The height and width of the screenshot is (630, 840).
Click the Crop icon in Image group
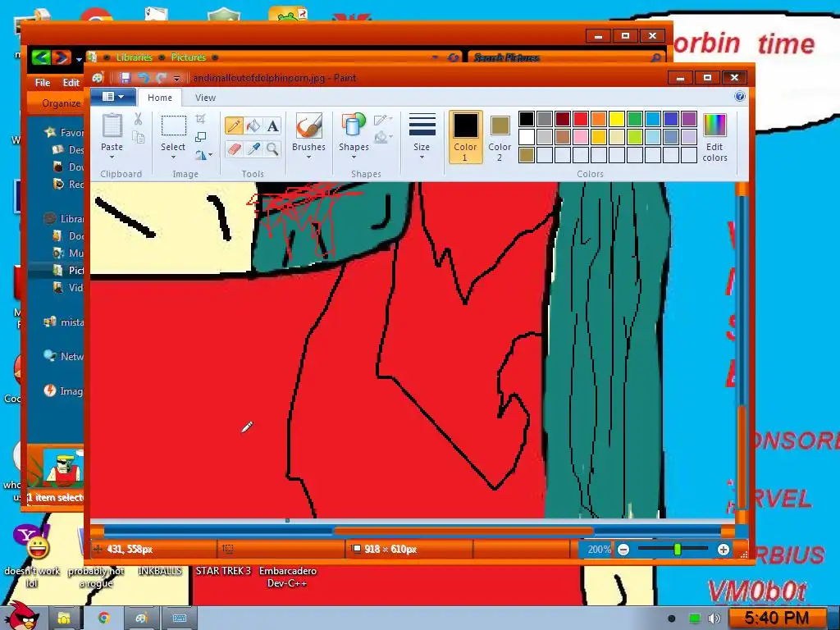coord(200,119)
